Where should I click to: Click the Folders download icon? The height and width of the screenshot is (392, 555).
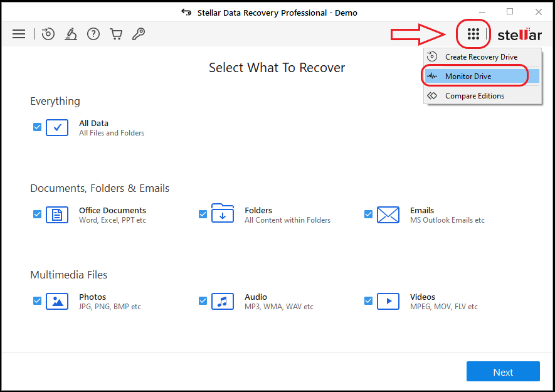223,213
